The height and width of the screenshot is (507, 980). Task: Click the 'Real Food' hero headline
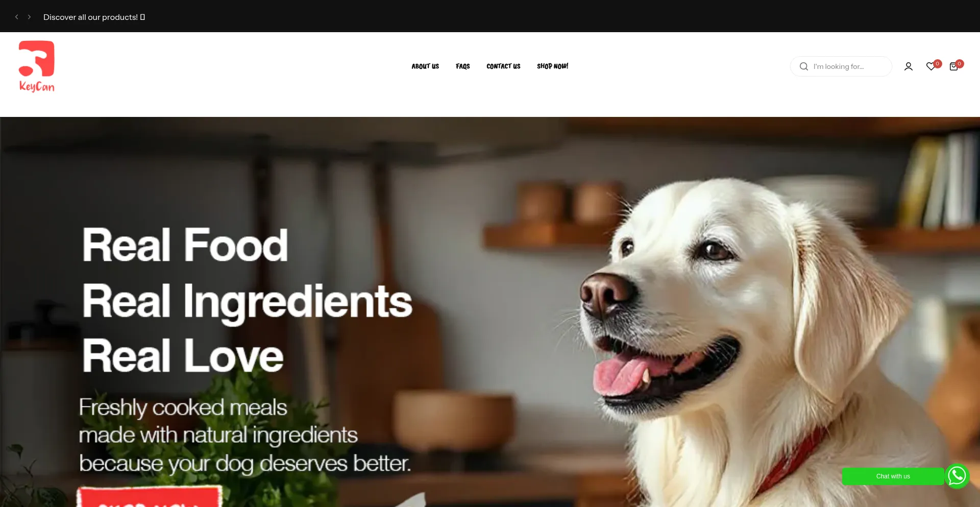pos(185,245)
